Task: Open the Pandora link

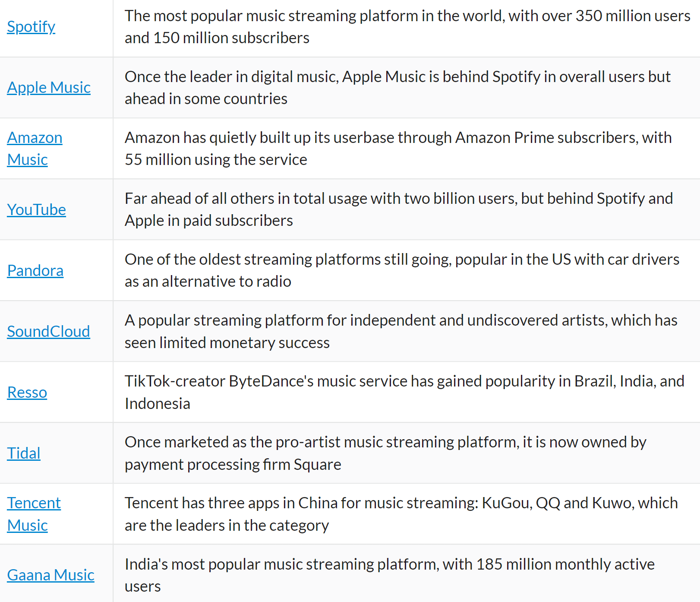Action: (35, 271)
